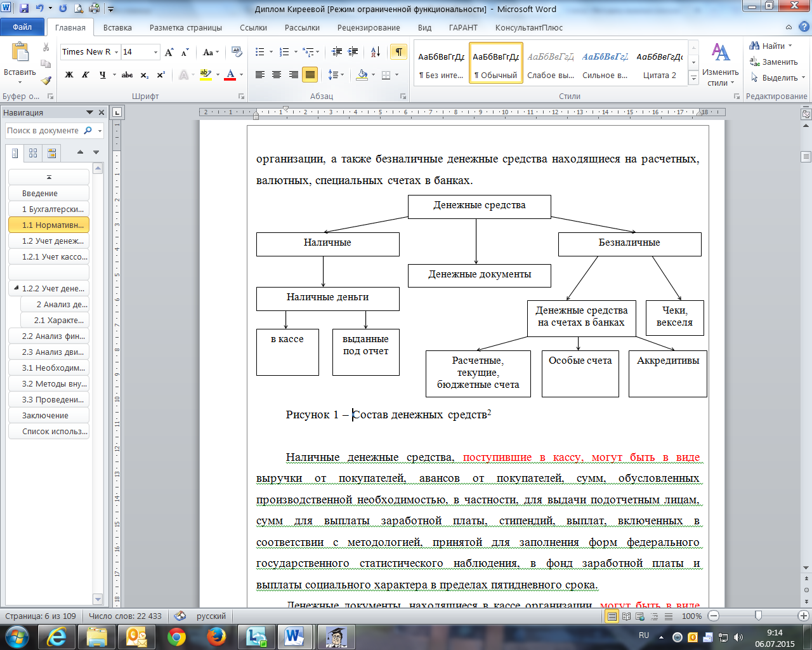Click the Sort icon in the paragraph group
Viewport: 812px width, 650px height.
click(x=375, y=52)
